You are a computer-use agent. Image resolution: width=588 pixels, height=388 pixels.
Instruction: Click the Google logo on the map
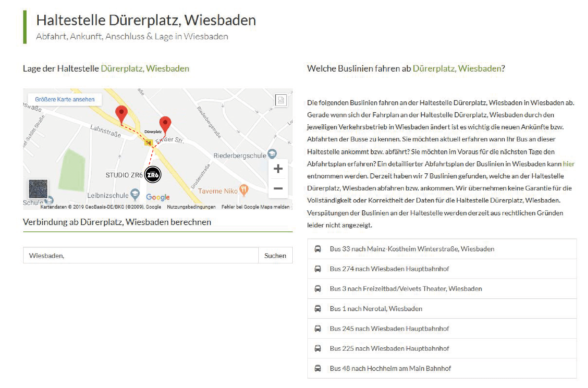158,197
